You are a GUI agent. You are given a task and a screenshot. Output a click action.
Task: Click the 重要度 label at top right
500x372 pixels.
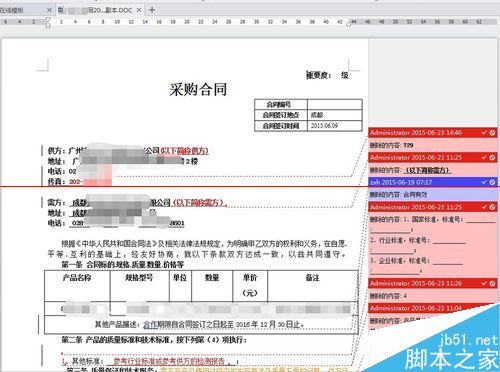pyautogui.click(x=319, y=75)
